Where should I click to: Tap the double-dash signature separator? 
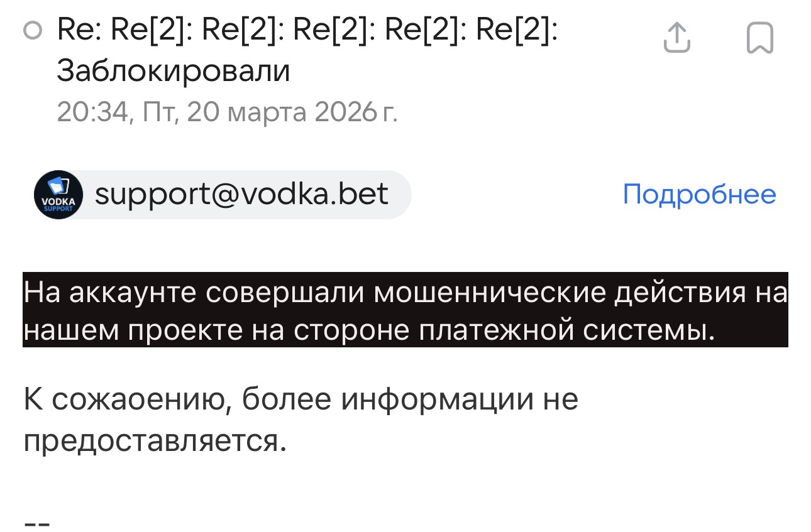pyautogui.click(x=36, y=521)
